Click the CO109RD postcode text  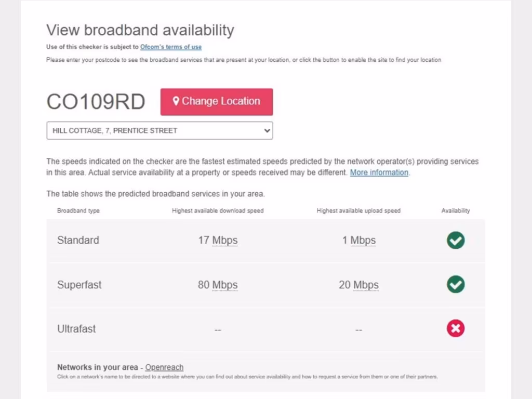96,102
